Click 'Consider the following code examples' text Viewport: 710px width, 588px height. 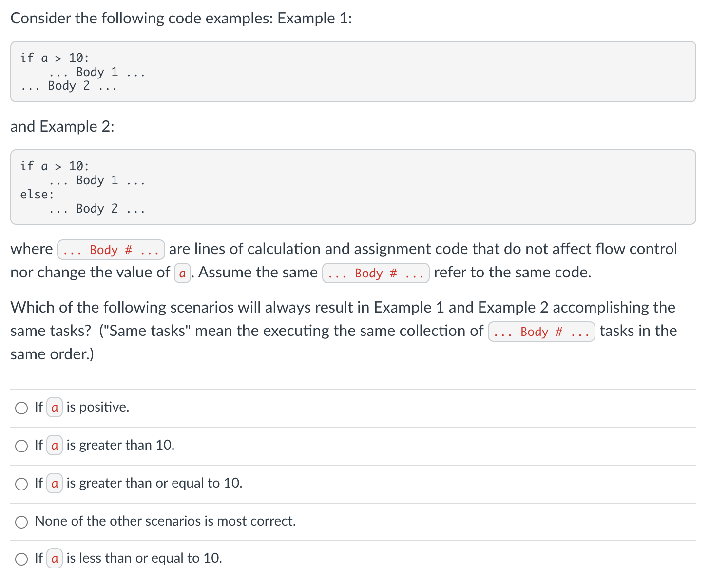tap(142, 18)
